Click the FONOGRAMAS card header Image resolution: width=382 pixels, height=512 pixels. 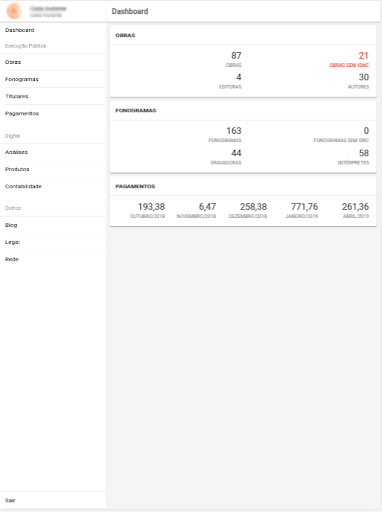click(136, 111)
